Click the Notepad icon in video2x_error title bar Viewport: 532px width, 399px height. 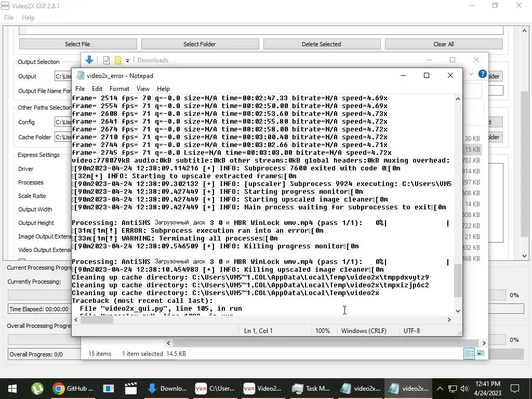(x=80, y=75)
